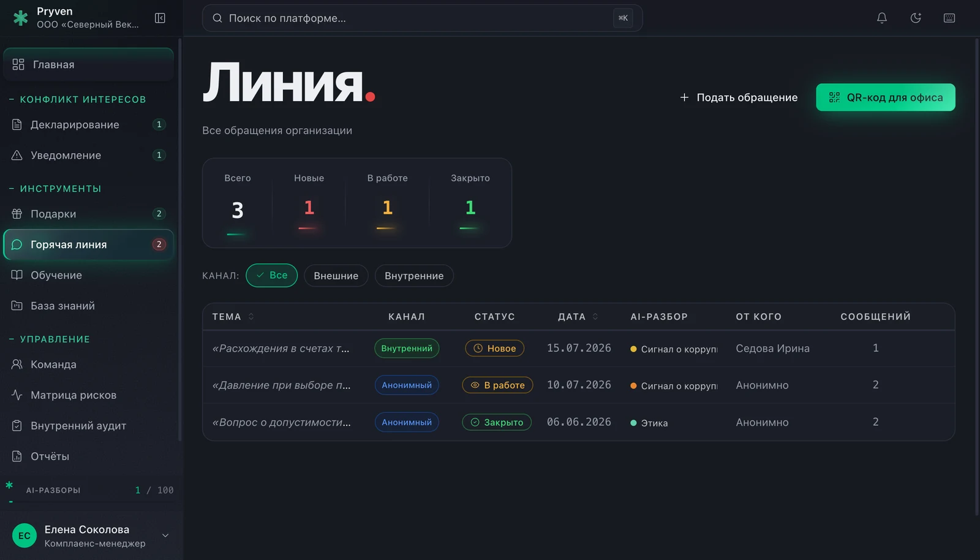Open row «Расхождения в счетах т…»
Viewport: 980px width, 560px height.
click(579, 349)
